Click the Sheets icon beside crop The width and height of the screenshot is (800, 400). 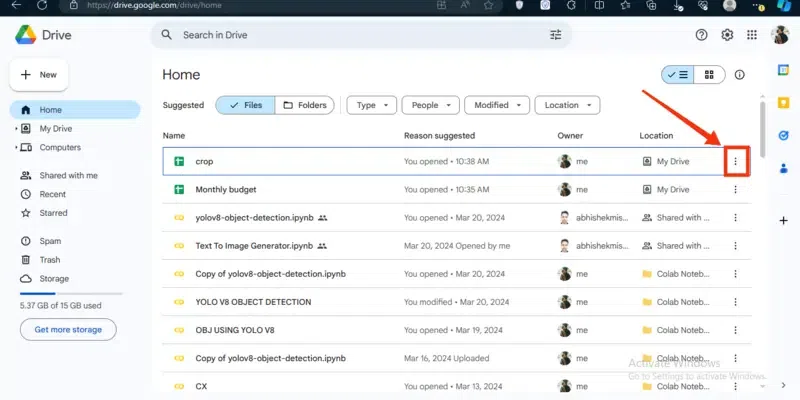tap(179, 161)
